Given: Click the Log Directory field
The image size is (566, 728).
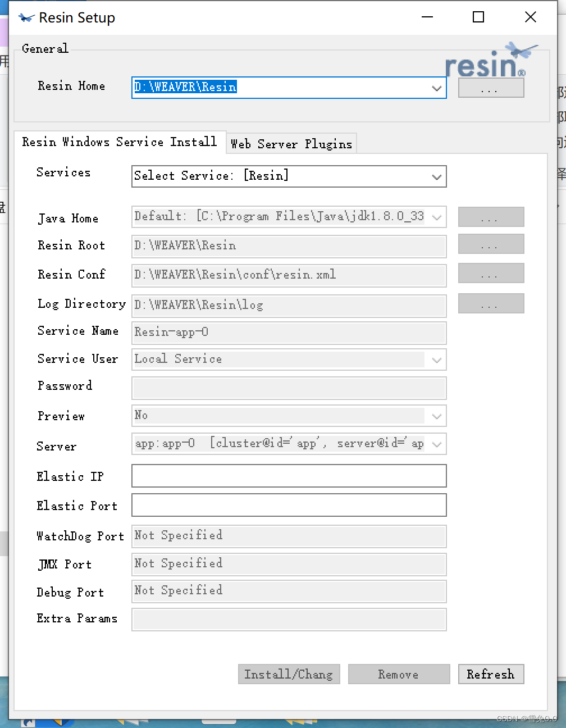Looking at the screenshot, I should tap(289, 306).
